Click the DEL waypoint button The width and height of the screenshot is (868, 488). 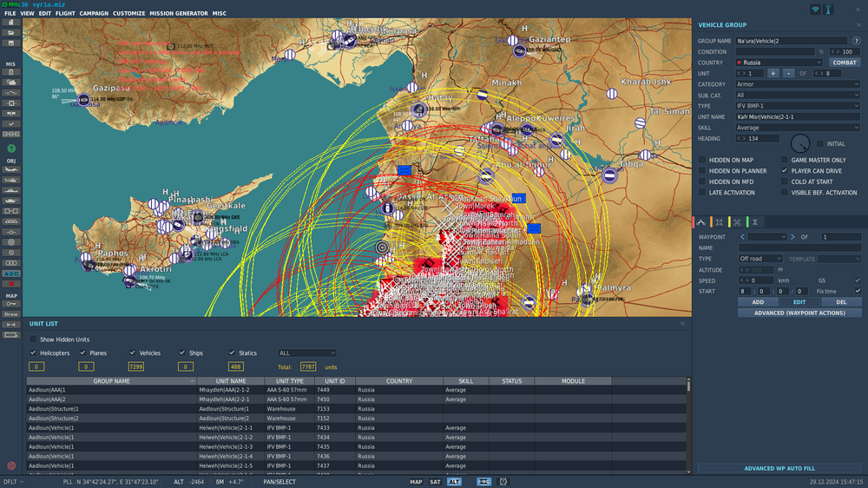click(841, 302)
